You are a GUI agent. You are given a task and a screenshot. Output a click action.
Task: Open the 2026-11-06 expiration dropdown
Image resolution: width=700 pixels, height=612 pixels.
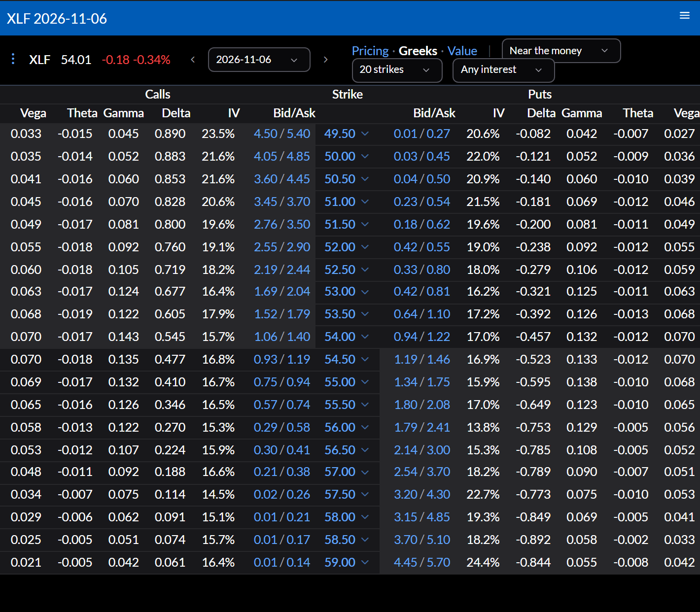tap(259, 60)
